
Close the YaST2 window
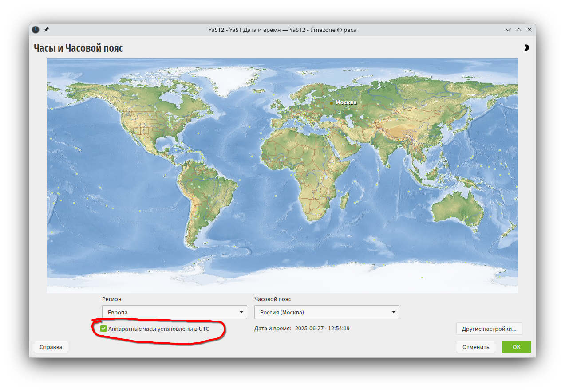coord(529,30)
